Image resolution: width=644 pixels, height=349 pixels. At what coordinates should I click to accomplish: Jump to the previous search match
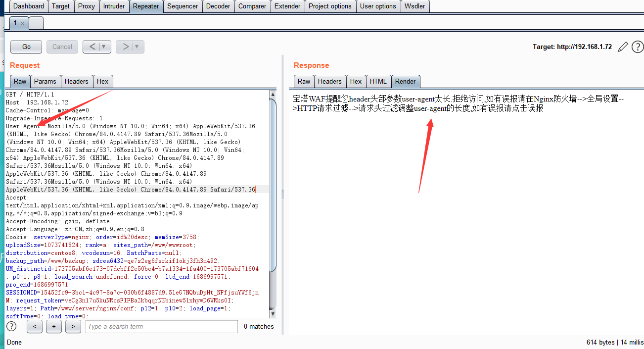click(35, 326)
